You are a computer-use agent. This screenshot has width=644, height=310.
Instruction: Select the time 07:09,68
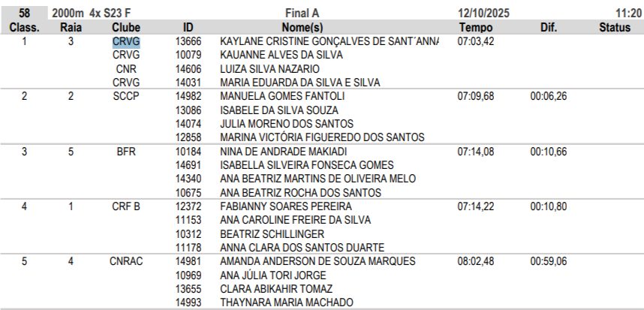click(476, 97)
